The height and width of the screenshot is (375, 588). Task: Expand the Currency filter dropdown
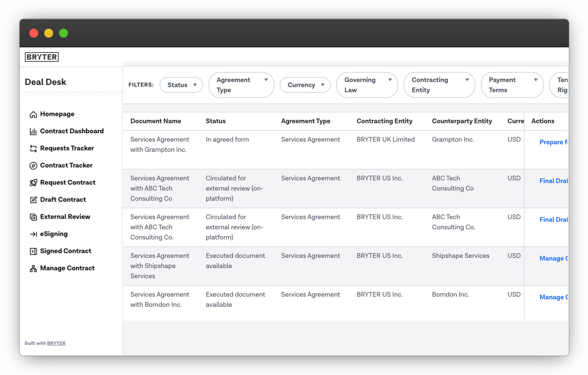point(305,85)
